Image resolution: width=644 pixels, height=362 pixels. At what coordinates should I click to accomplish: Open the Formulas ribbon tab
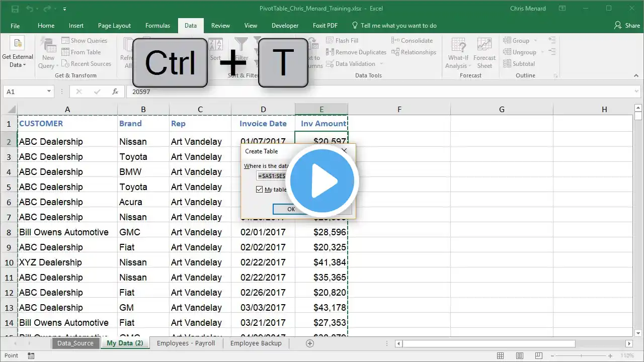(158, 26)
